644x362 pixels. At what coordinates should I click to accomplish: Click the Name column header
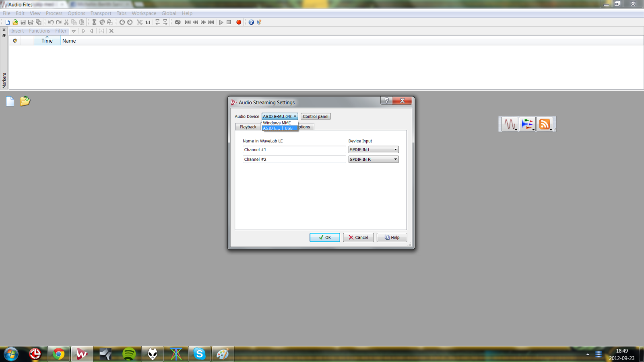tap(69, 41)
